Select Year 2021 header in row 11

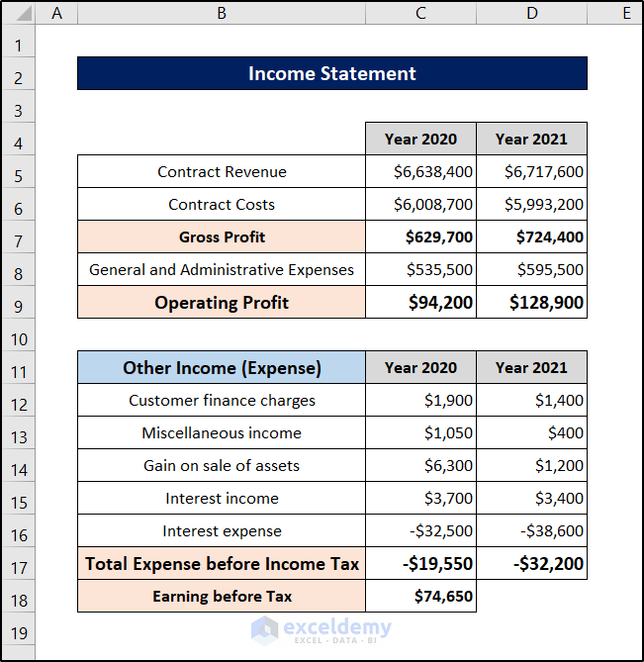click(x=532, y=368)
